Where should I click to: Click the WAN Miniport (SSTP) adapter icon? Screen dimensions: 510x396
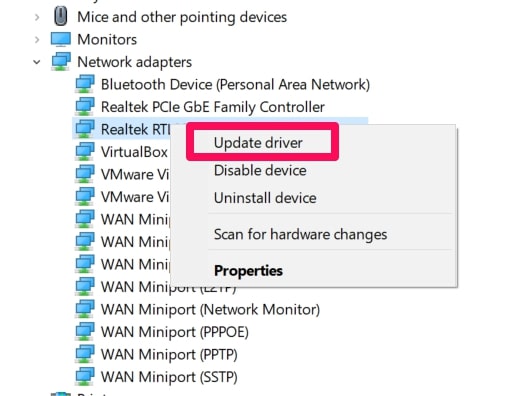pos(85,377)
